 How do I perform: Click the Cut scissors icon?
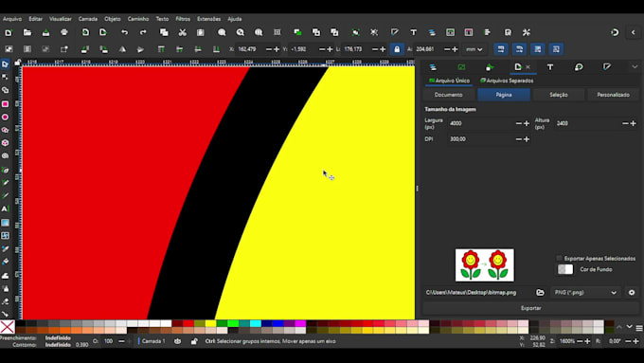pos(183,32)
